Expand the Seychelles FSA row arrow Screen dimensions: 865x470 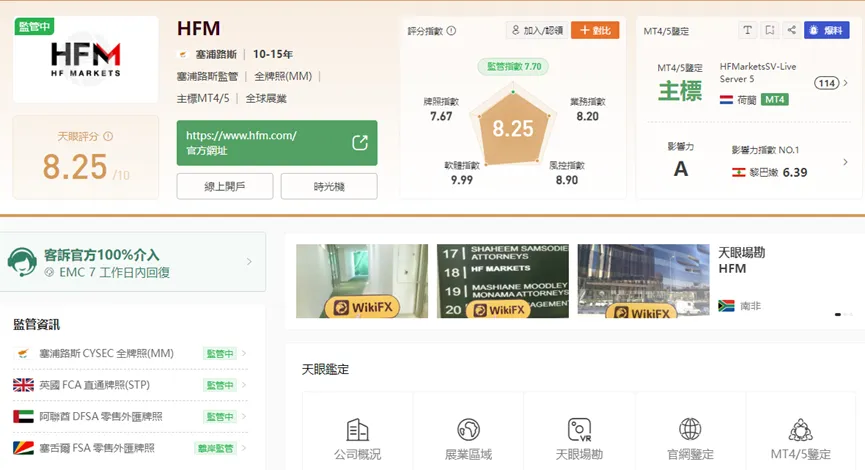(244, 448)
